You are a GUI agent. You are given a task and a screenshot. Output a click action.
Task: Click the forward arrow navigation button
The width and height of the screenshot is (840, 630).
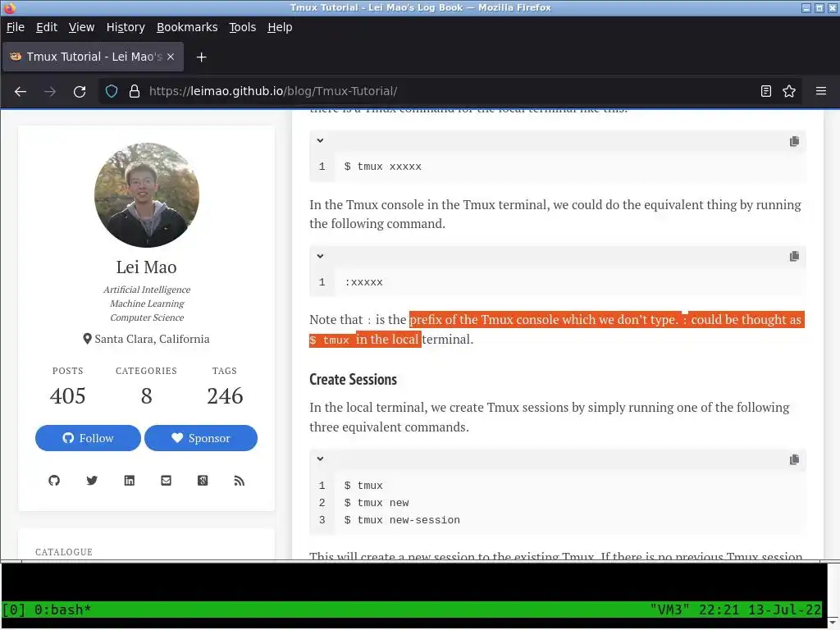pyautogui.click(x=50, y=92)
